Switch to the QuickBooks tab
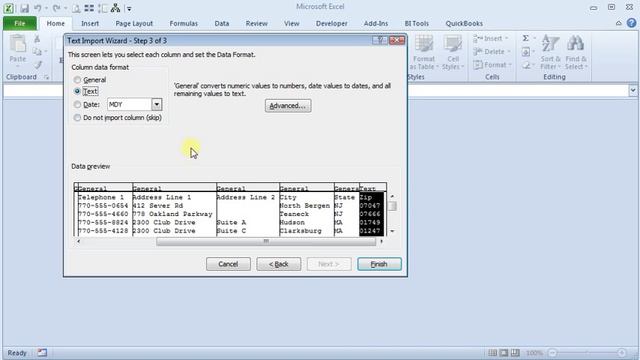 pyautogui.click(x=464, y=23)
